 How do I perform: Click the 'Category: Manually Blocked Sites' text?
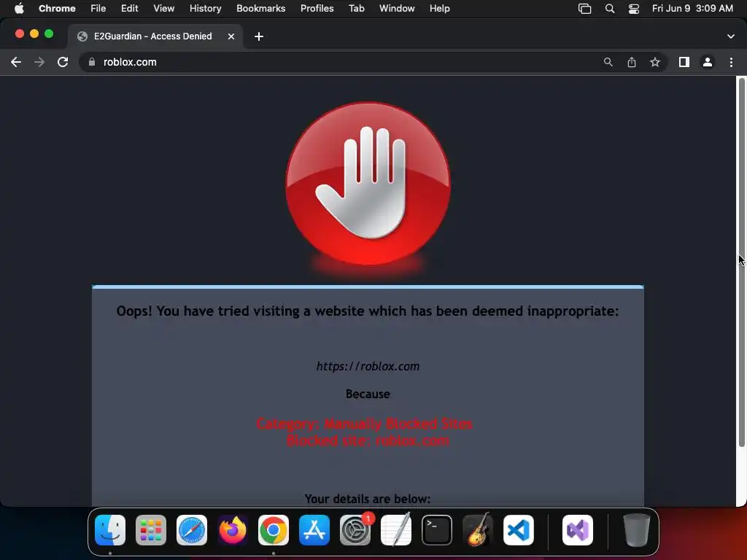(365, 424)
